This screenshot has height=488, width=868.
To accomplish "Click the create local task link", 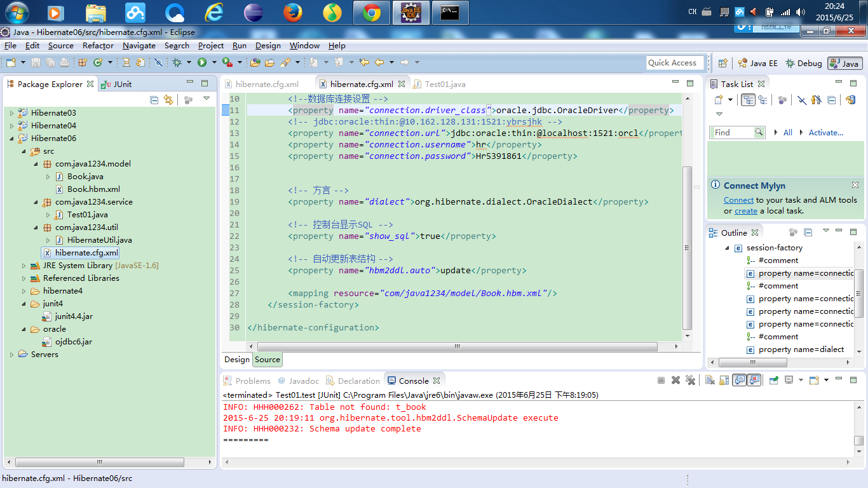I will tap(746, 210).
